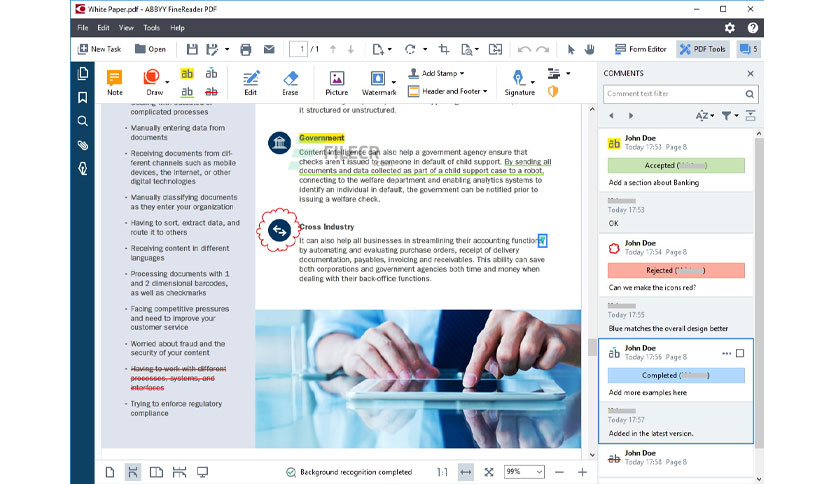The width and height of the screenshot is (836, 484).
Task: Open the Attachments paperclip panel
Action: (x=83, y=145)
